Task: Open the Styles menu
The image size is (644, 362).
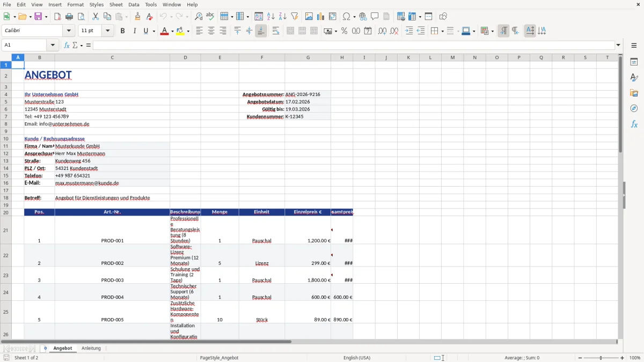Action: tap(97, 4)
